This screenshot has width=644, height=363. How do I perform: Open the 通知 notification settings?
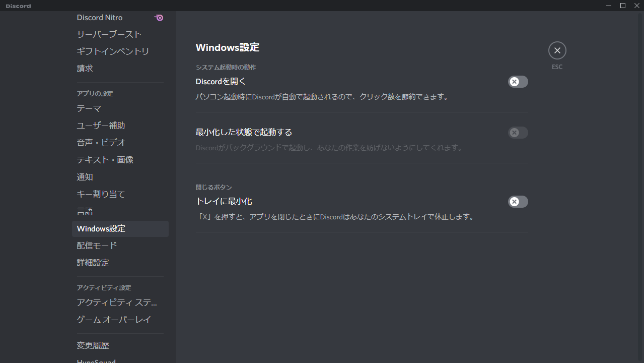(85, 177)
